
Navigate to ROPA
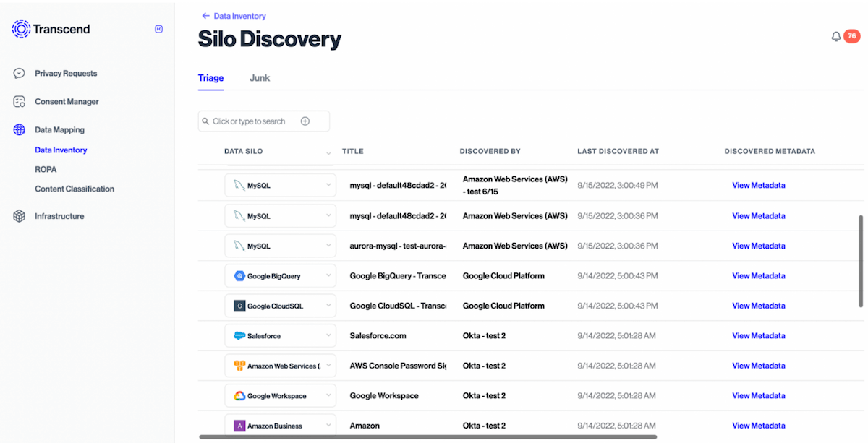(x=46, y=170)
